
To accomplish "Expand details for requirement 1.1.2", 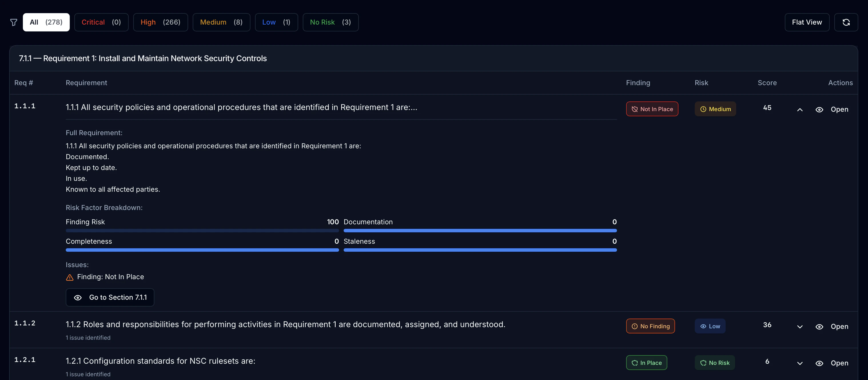I will pos(800,327).
